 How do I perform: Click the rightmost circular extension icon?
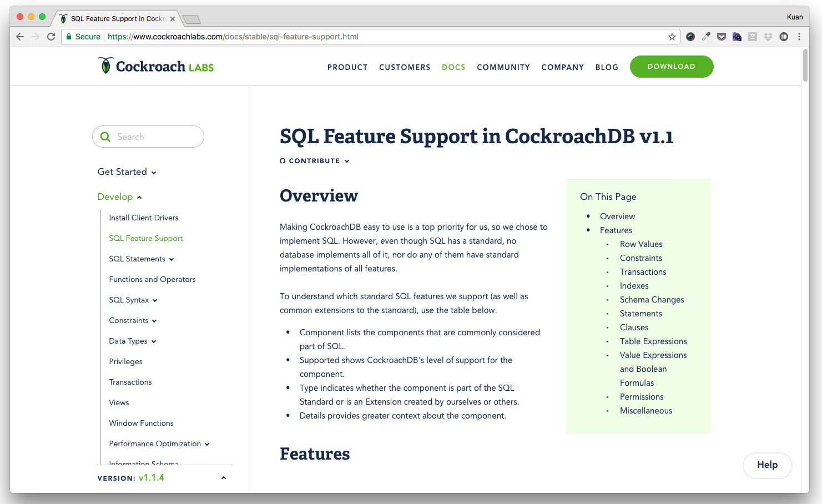pyautogui.click(x=784, y=37)
